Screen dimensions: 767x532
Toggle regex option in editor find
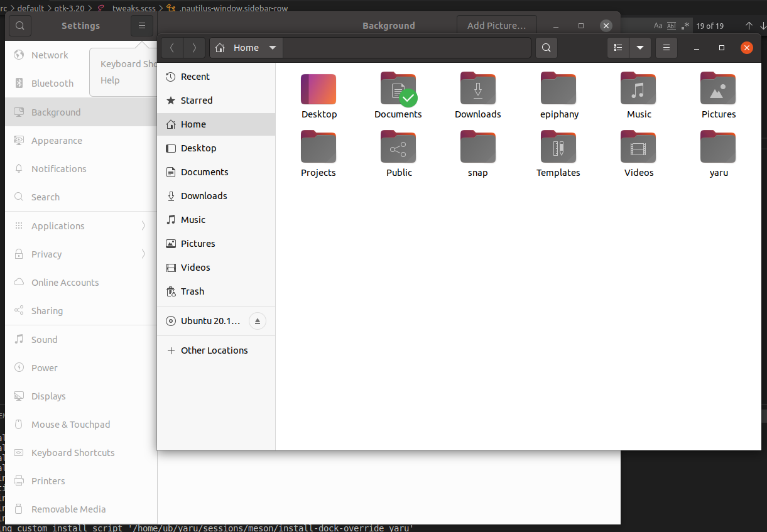click(x=685, y=26)
